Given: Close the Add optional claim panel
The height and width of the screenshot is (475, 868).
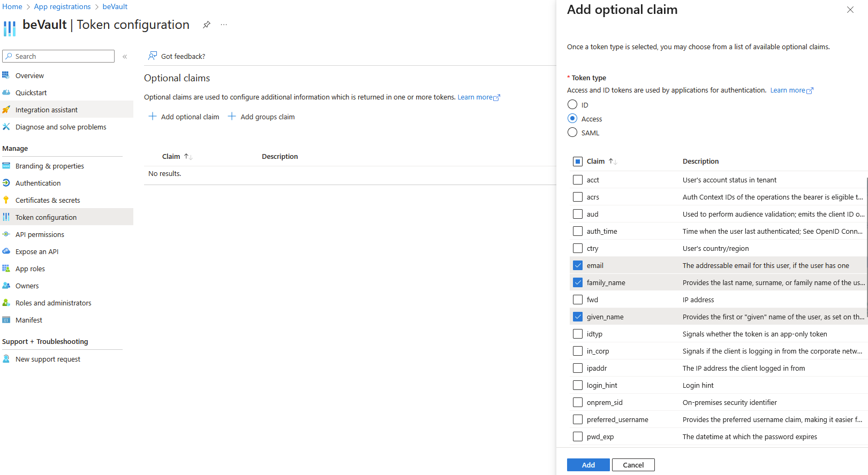Looking at the screenshot, I should click(x=850, y=10).
